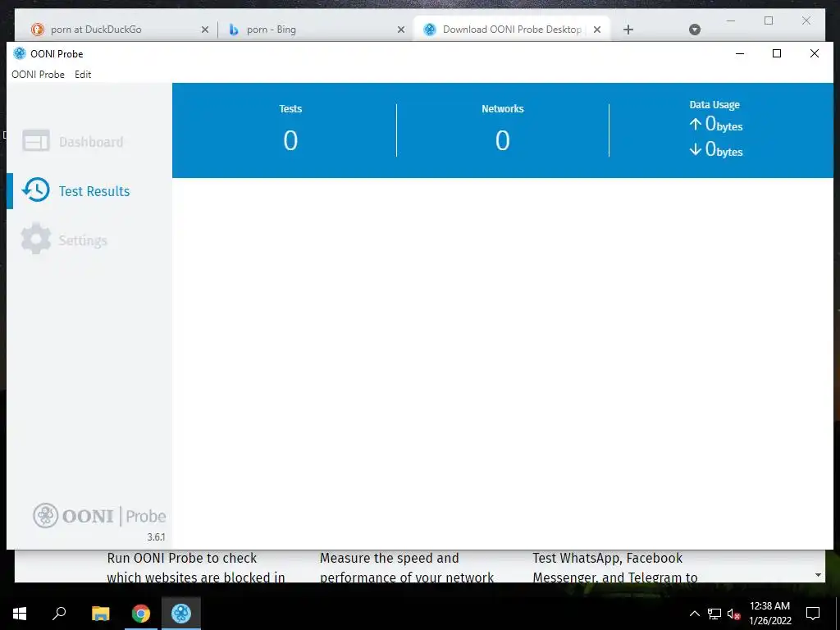Image resolution: width=840 pixels, height=630 pixels.
Task: Click the Chrome profile dropdown icon
Action: [x=695, y=30]
